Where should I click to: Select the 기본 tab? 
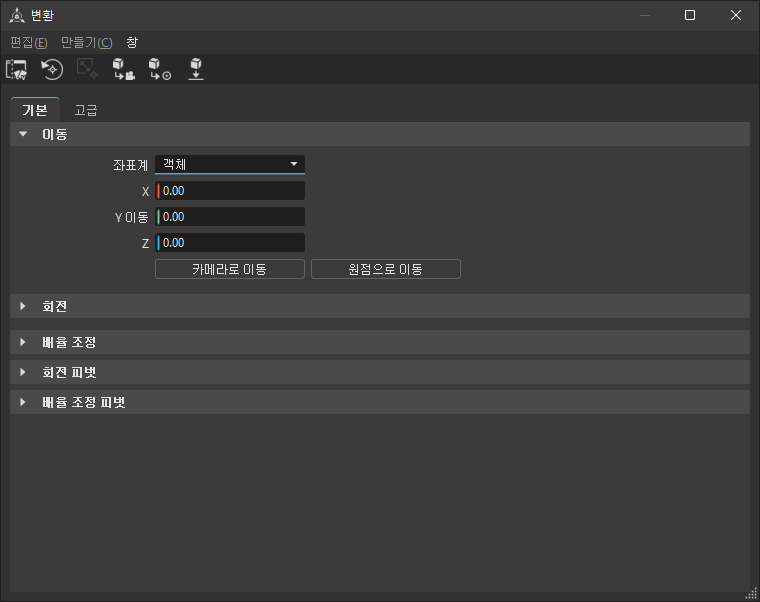click(x=35, y=110)
